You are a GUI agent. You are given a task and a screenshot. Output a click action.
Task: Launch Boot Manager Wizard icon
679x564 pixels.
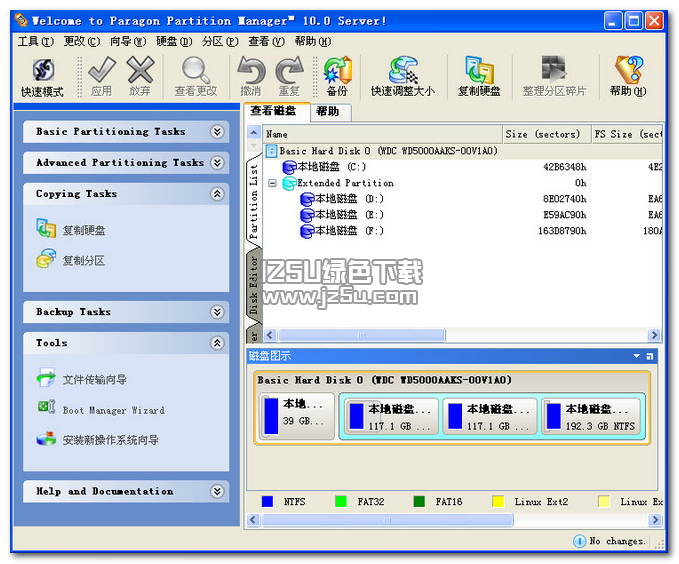(x=46, y=407)
